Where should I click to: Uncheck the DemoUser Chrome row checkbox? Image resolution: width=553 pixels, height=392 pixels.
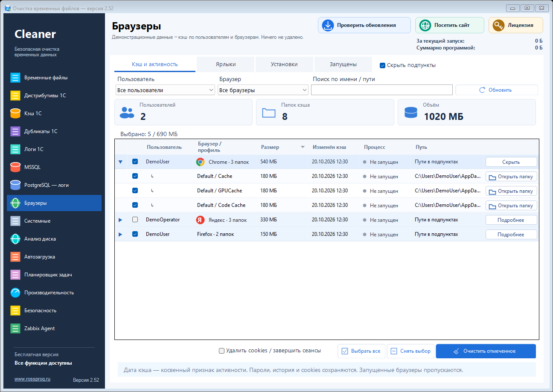tap(135, 162)
